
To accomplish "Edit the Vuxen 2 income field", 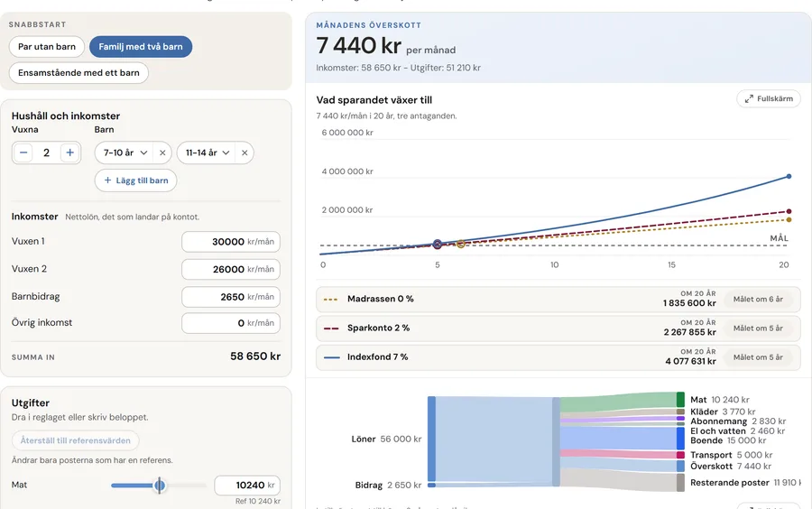I will (231, 269).
